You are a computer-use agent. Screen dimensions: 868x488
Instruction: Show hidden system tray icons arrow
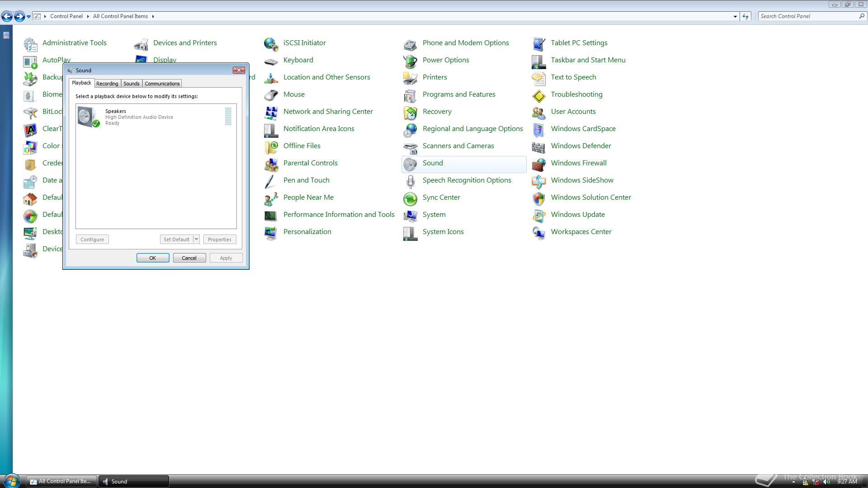click(793, 482)
